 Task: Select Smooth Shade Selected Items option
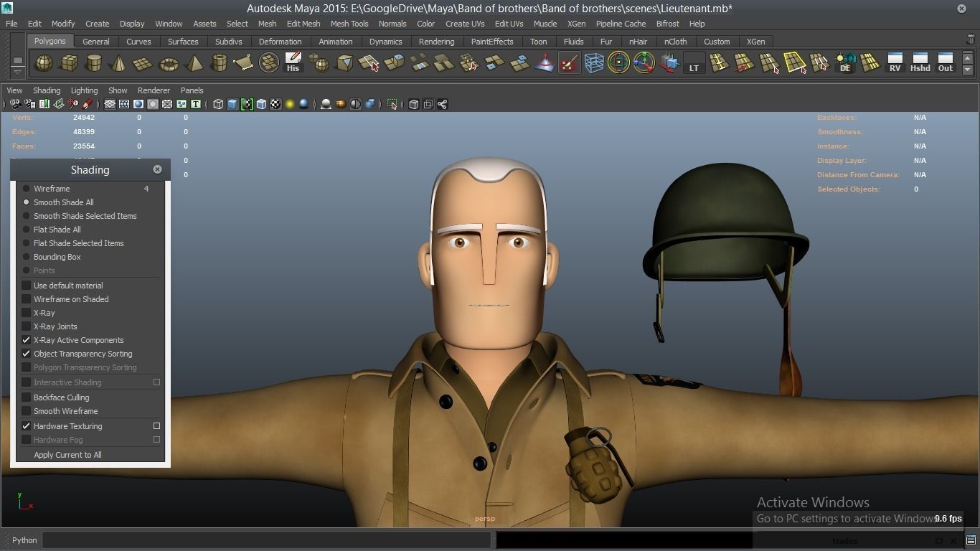(x=85, y=216)
